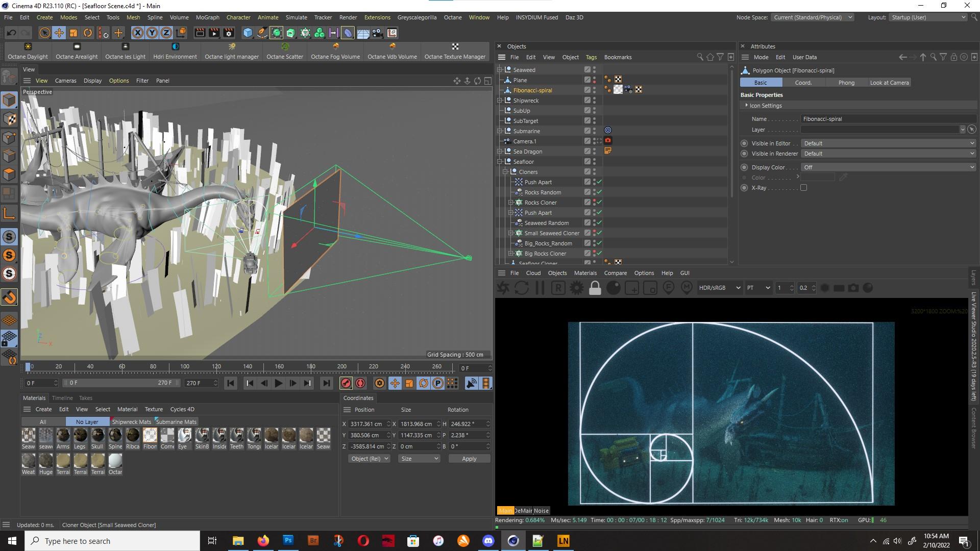Open Photoshop from the Windows taskbar
The image size is (980, 551).
(288, 541)
